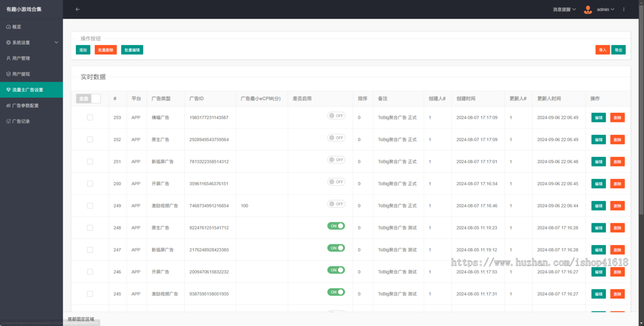Check the row 250 checkbox

[x=90, y=184]
